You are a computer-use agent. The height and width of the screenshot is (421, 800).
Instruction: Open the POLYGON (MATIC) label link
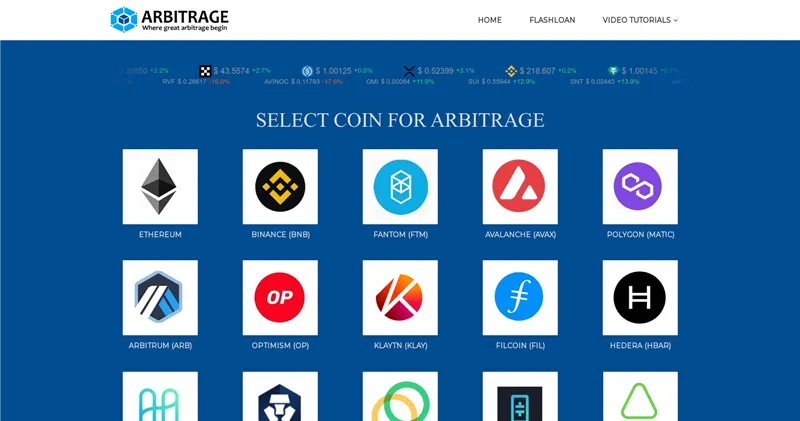click(640, 235)
